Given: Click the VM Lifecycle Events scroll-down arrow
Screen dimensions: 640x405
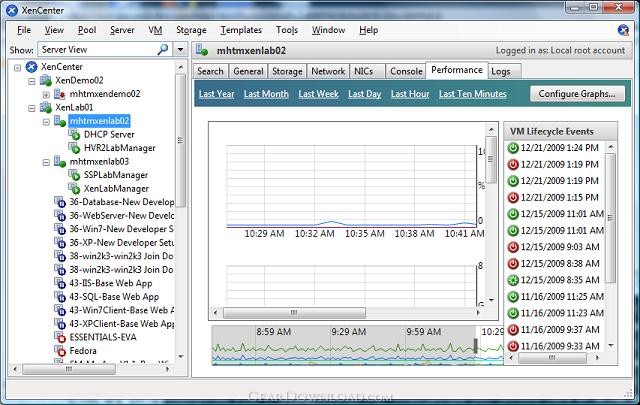Looking at the screenshot, I should pyautogui.click(x=611, y=345).
